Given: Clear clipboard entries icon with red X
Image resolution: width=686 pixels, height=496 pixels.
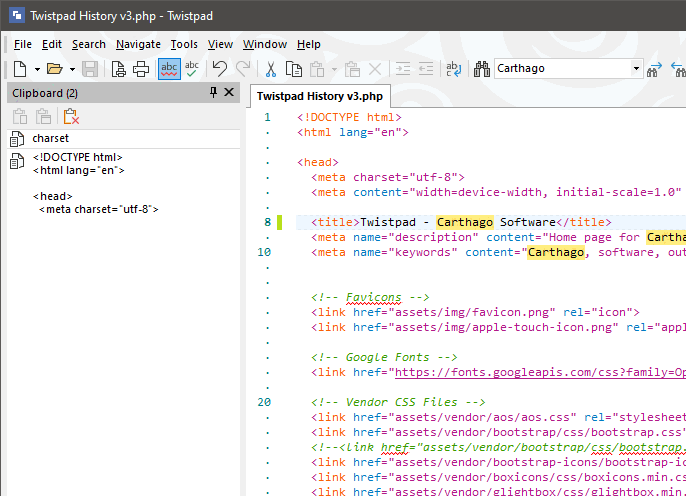Looking at the screenshot, I should 71,116.
